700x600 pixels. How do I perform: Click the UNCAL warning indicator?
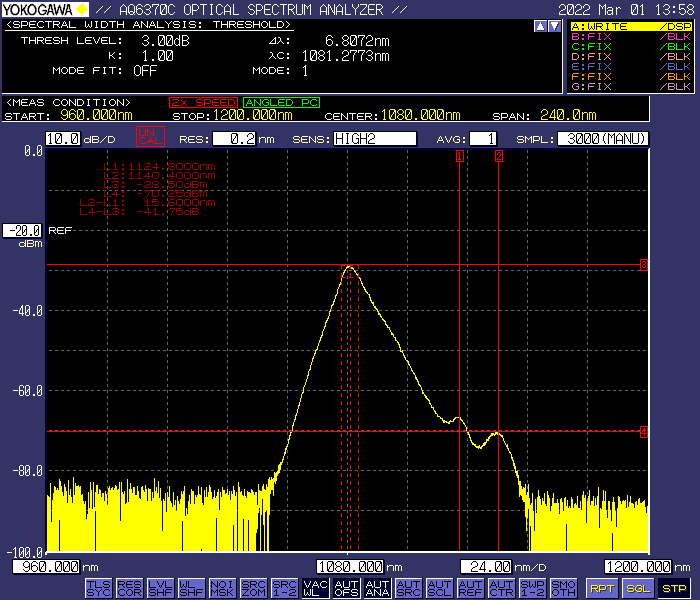pos(150,137)
